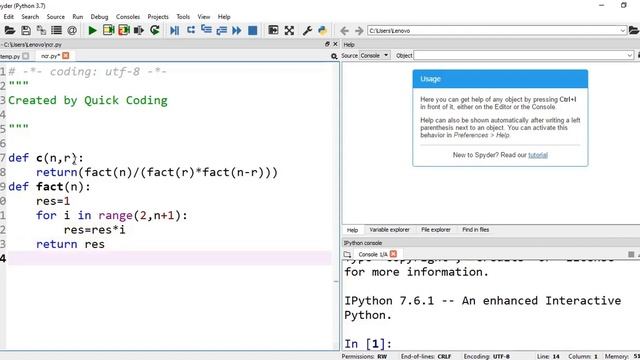Close the temp.py tab
This screenshot has width=640, height=360.
point(26,56)
